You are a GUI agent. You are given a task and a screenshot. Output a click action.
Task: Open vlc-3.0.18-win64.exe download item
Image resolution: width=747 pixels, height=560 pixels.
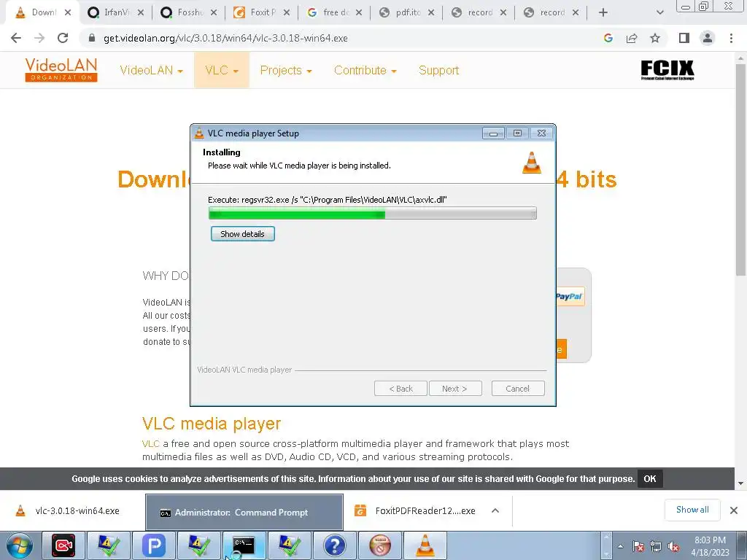(x=70, y=511)
